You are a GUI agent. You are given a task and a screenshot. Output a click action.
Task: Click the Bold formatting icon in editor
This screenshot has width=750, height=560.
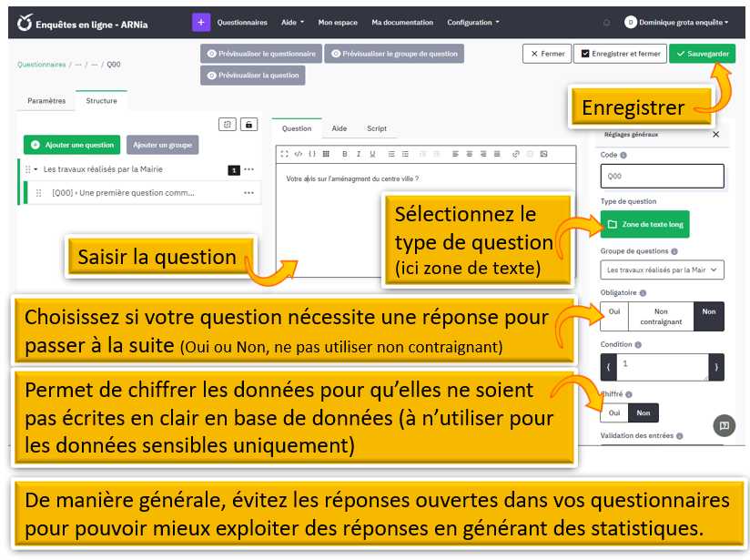344,154
